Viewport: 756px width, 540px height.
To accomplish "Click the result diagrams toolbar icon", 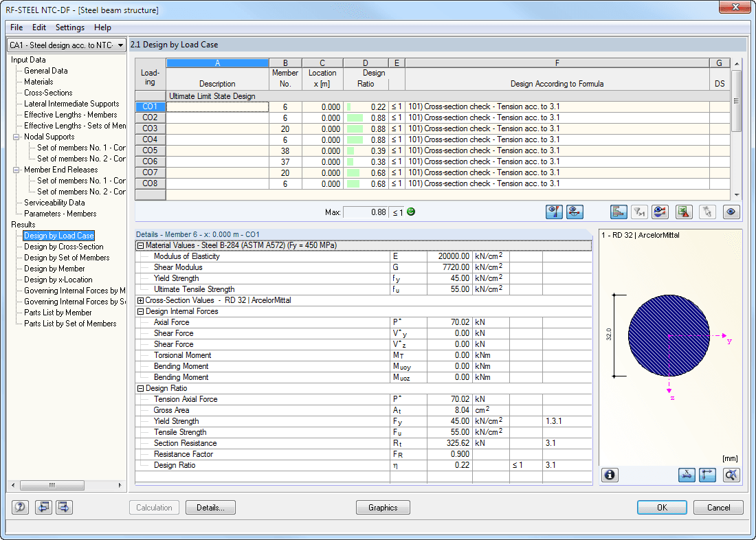I will (x=618, y=212).
